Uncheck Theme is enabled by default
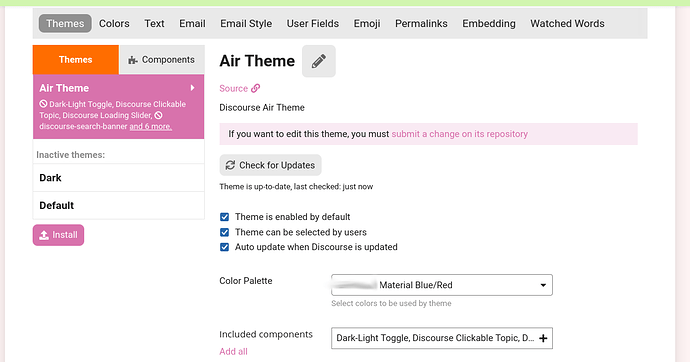 coord(224,217)
